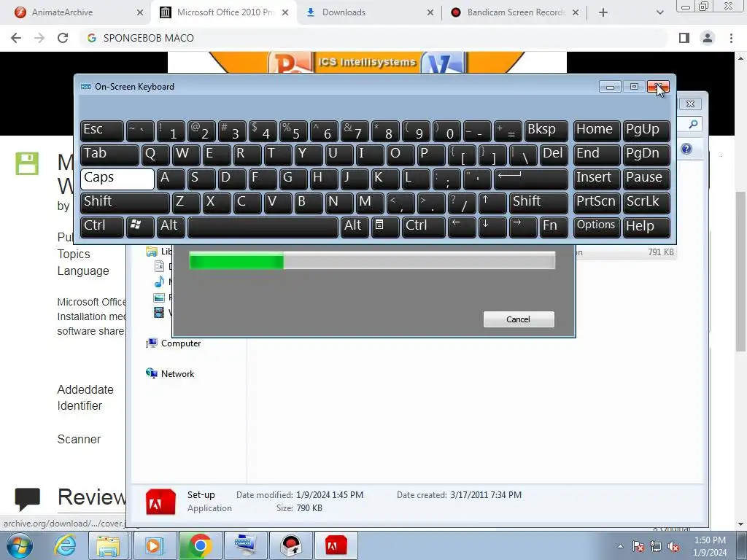Viewport: 747px width, 560px height.
Task: Click the network tray icon
Action: [656, 547]
